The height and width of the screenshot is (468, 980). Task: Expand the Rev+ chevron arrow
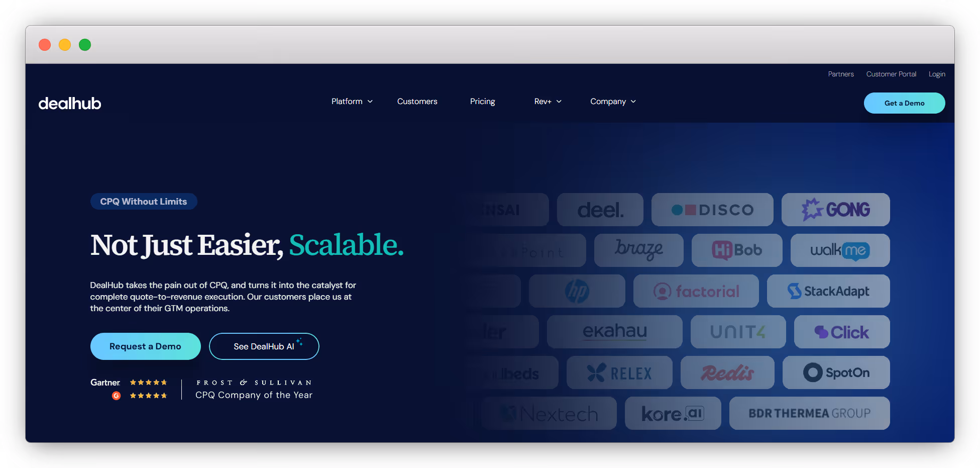pos(559,102)
